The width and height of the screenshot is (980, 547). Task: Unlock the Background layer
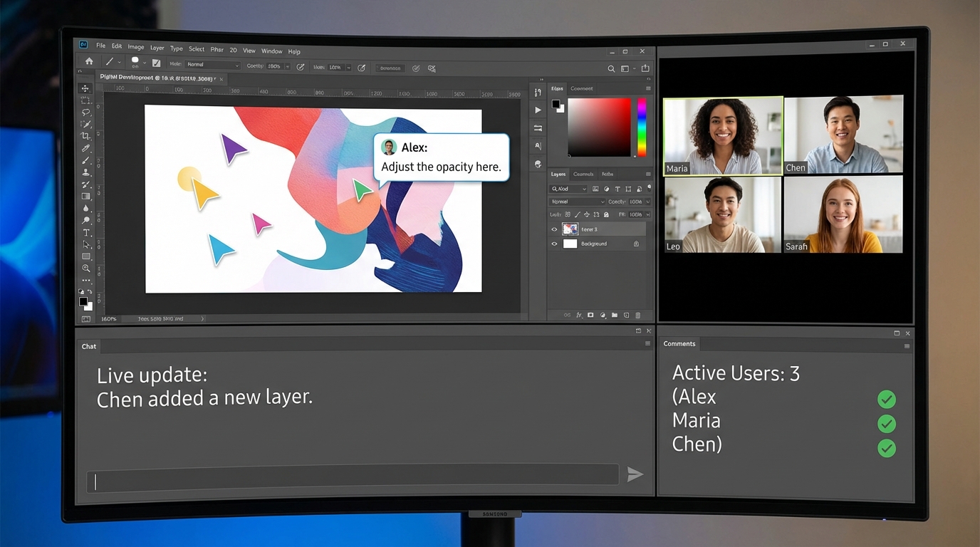[637, 244]
